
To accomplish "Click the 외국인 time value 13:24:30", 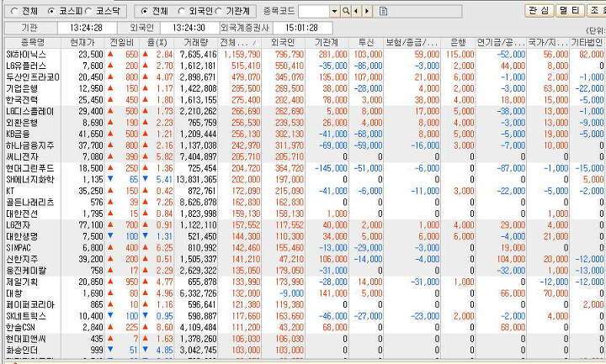I will (189, 28).
